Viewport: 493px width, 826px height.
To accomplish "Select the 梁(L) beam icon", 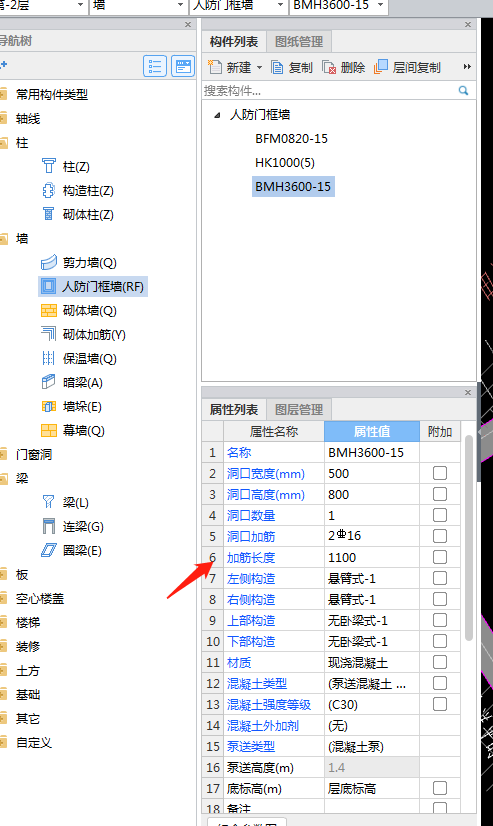I will coord(48,502).
